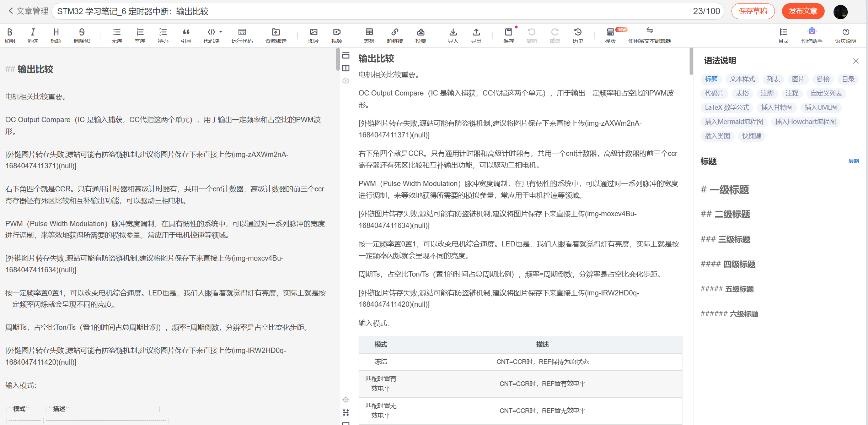Insert a poll with the 投票 icon
This screenshot has width=868, height=425.
(x=421, y=36)
